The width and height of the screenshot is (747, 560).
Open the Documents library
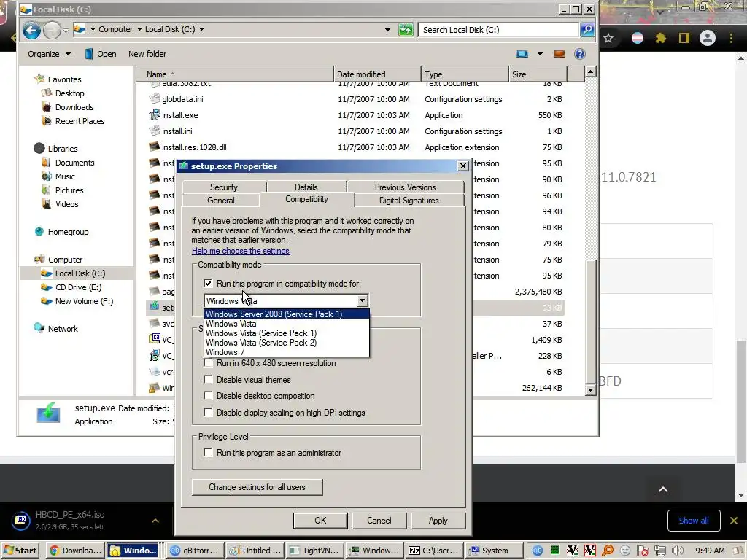[75, 163]
